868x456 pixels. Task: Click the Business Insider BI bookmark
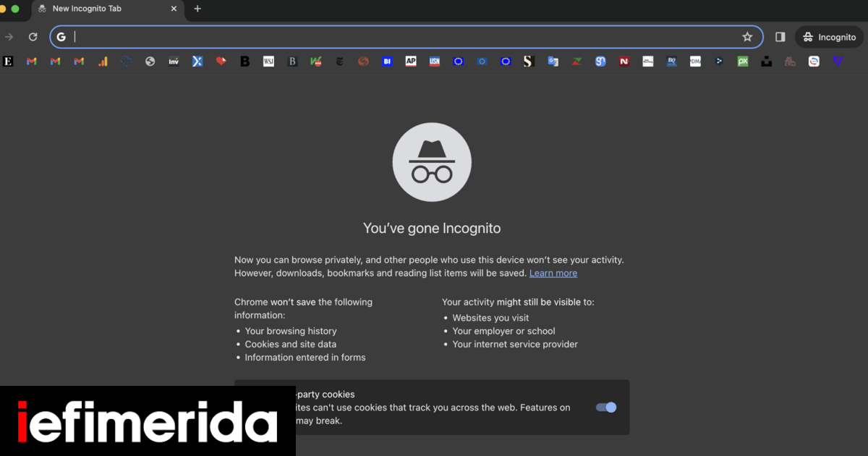pyautogui.click(x=387, y=62)
